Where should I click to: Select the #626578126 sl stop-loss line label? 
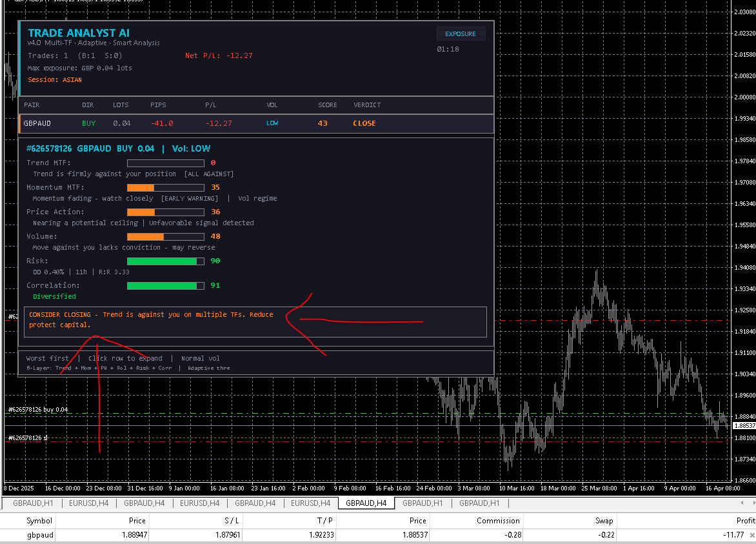28,438
